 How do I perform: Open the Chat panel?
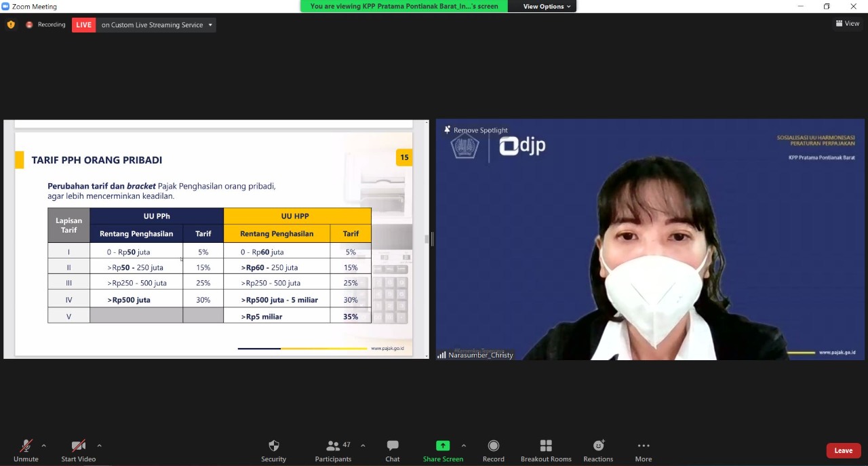click(393, 446)
